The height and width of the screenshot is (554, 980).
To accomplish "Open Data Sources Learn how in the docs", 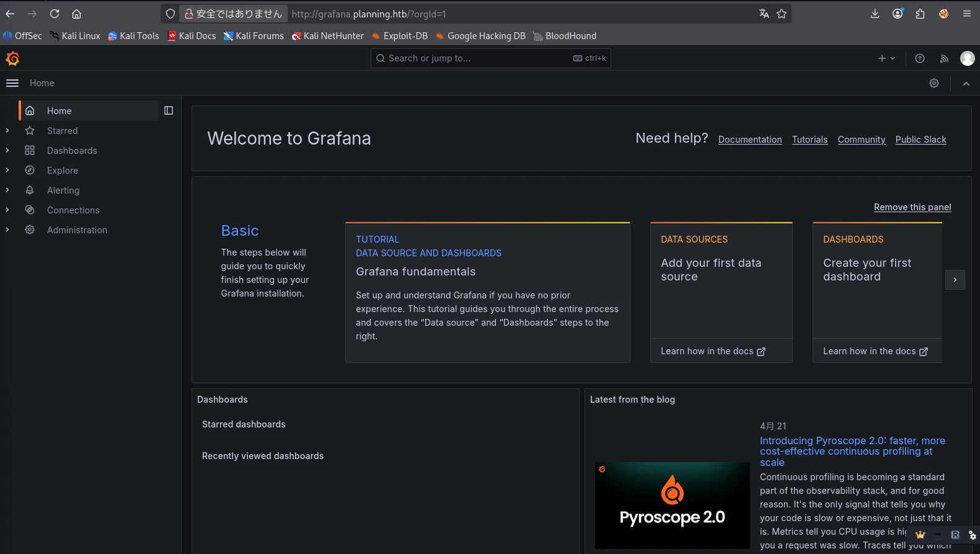I will [713, 351].
